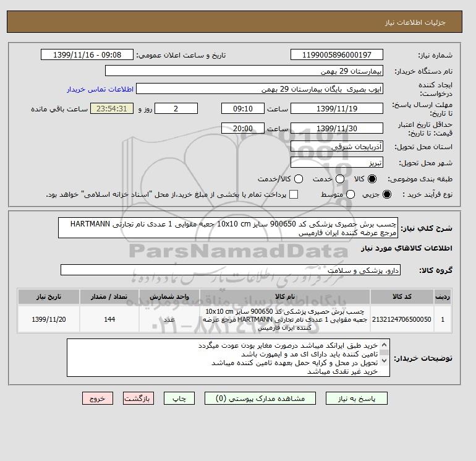Click the ردیف column header
Image resolution: width=476 pixels, height=461 pixels.
click(443, 296)
